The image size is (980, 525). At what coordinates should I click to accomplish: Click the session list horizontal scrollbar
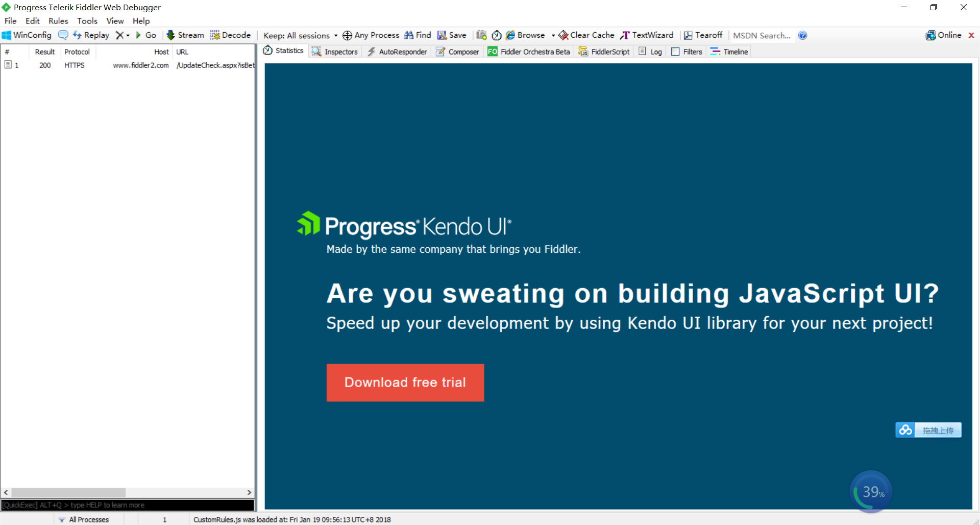click(69, 492)
